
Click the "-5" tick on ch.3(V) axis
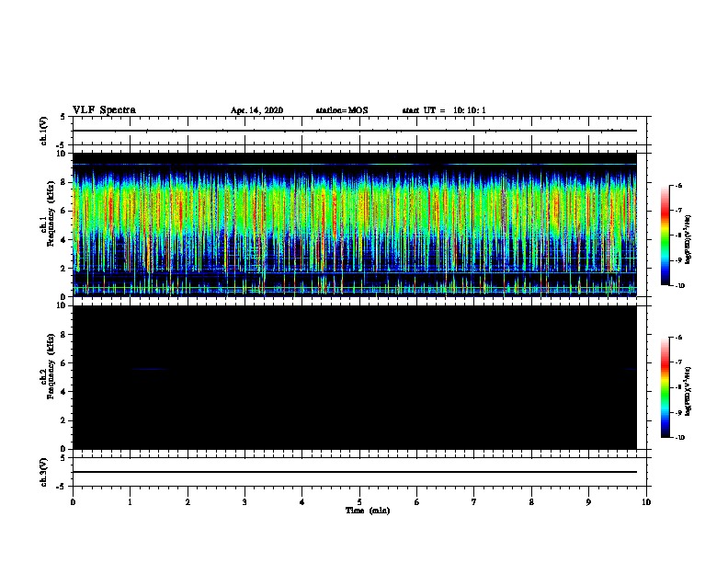pyautogui.click(x=63, y=487)
